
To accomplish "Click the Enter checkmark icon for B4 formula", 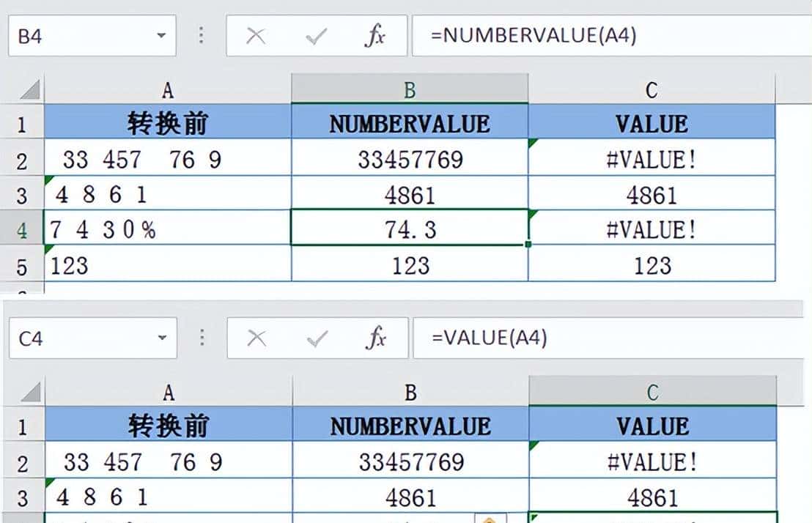I will click(x=317, y=34).
